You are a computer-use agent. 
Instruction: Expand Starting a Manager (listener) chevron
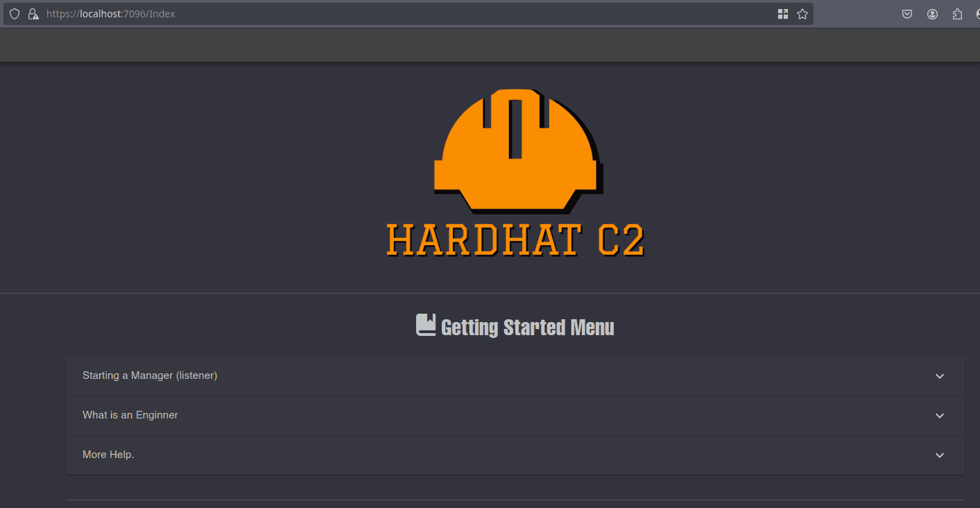tap(940, 376)
